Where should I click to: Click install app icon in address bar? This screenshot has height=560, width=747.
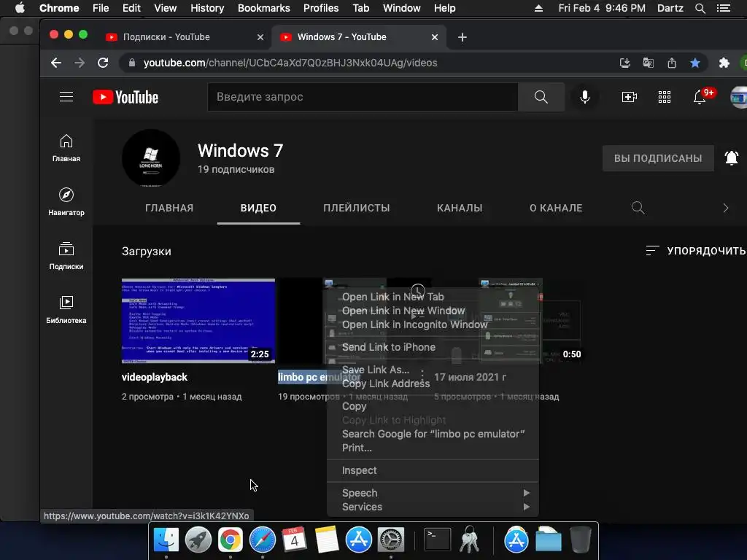click(x=625, y=63)
